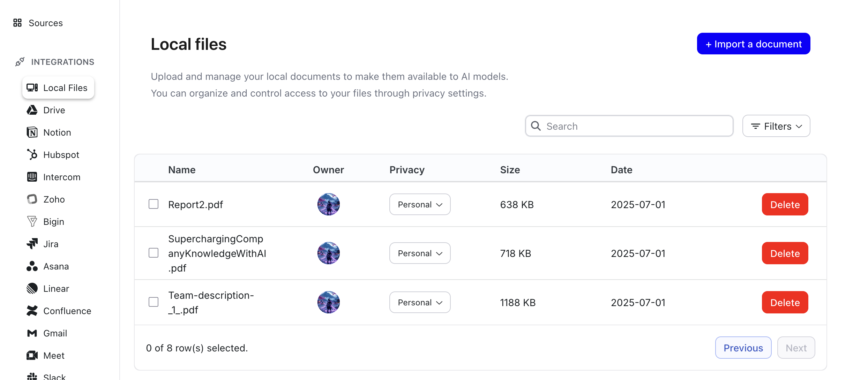Open Privacy dropdown for Report2.pdf
868x380 pixels.
point(420,205)
